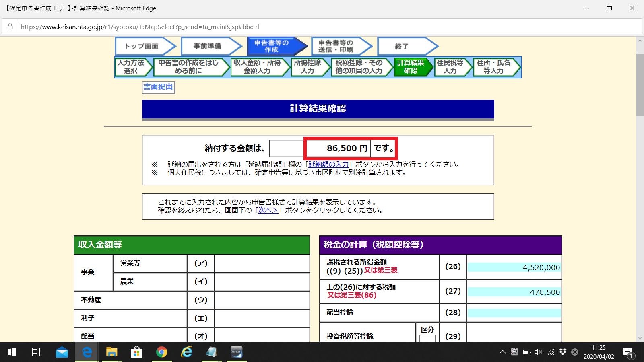Launch the Sirius application from the taskbar
Image resolution: width=644 pixels, height=362 pixels.
236,352
